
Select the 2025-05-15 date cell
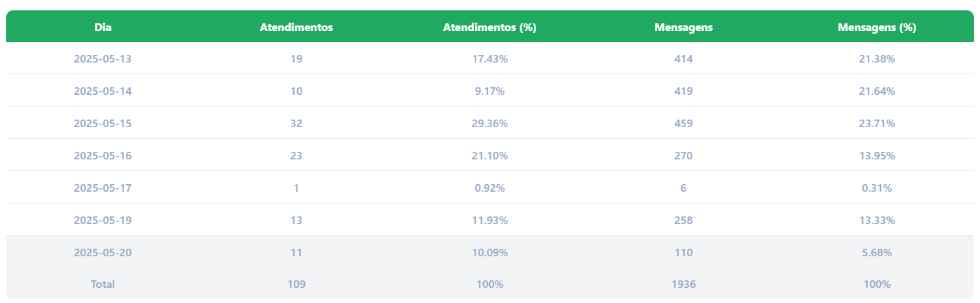click(x=103, y=124)
